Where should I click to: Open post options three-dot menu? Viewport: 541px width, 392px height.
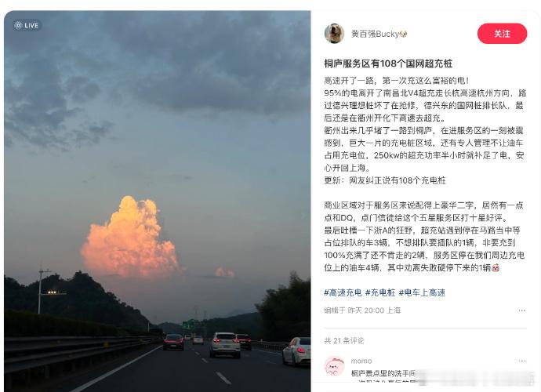pos(522,310)
